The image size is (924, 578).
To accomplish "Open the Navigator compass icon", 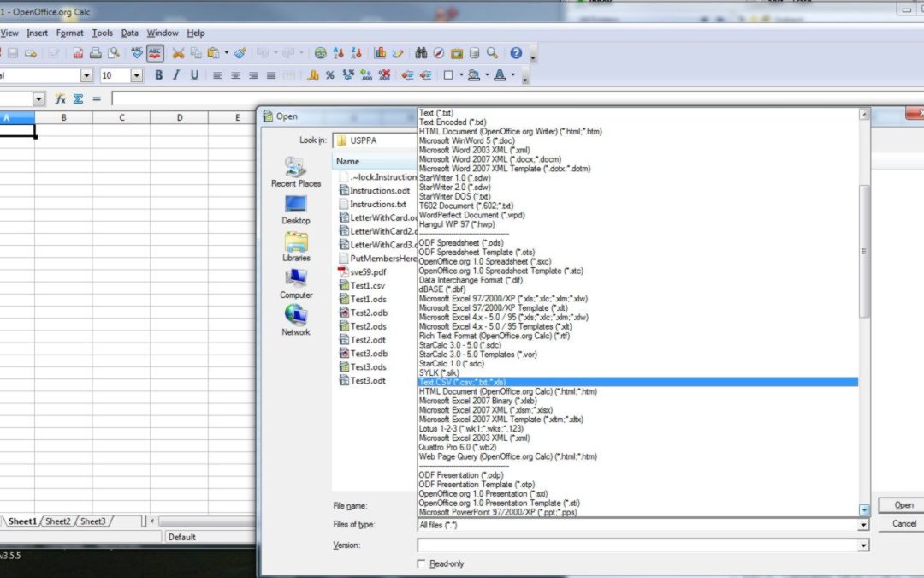I will tap(439, 53).
